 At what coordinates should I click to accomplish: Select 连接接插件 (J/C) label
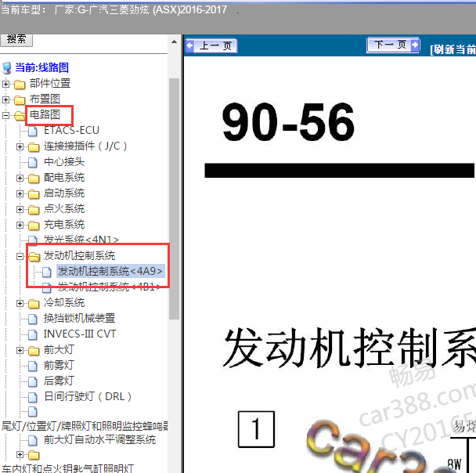tap(85, 146)
